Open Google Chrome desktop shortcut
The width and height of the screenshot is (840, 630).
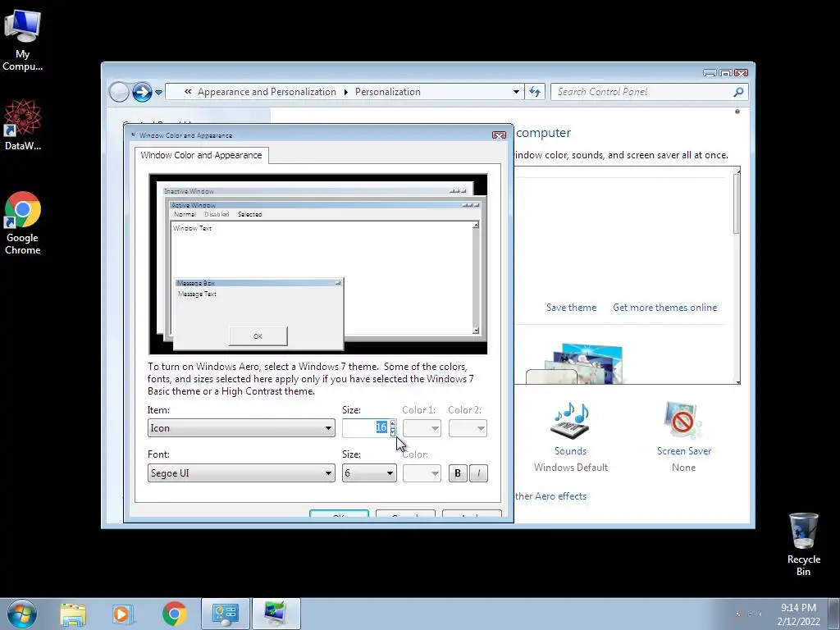(22, 223)
